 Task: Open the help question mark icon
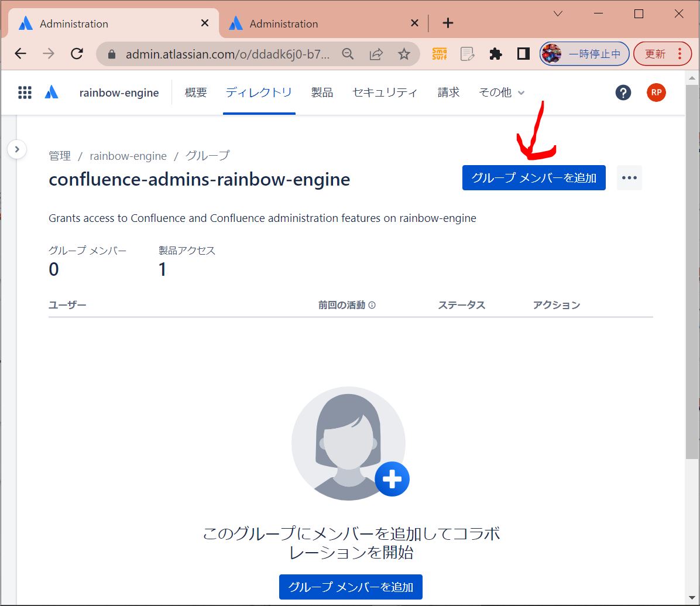click(x=623, y=93)
